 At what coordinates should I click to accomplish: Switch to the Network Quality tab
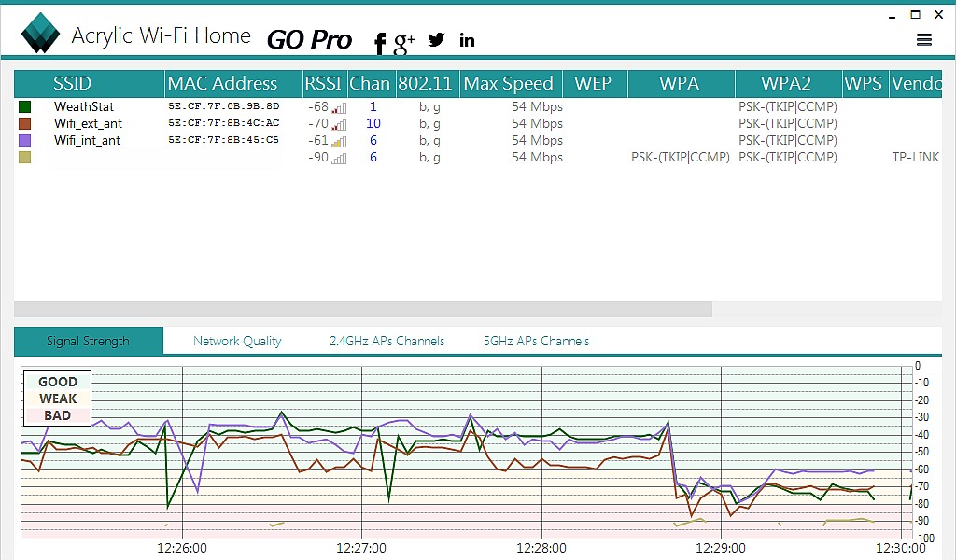[x=237, y=341]
